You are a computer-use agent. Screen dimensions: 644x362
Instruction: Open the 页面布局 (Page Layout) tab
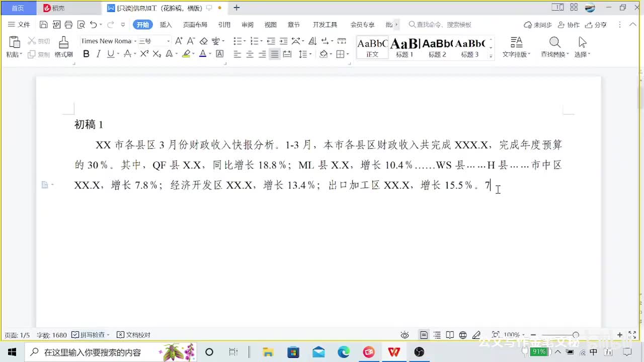click(195, 25)
